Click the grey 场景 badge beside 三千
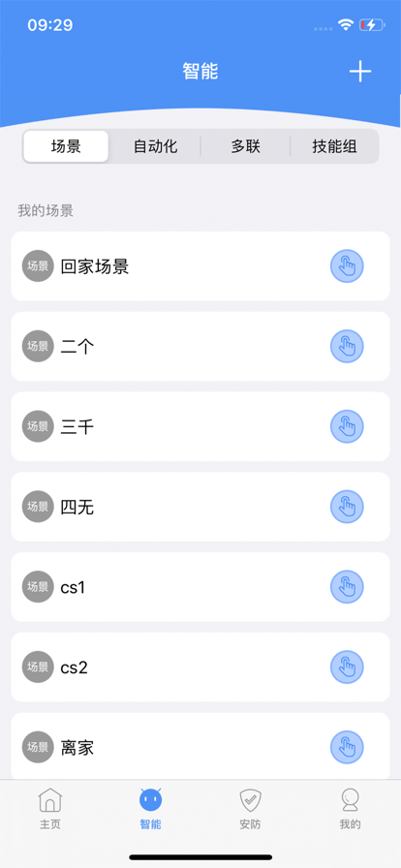401x868 pixels. pyautogui.click(x=38, y=427)
